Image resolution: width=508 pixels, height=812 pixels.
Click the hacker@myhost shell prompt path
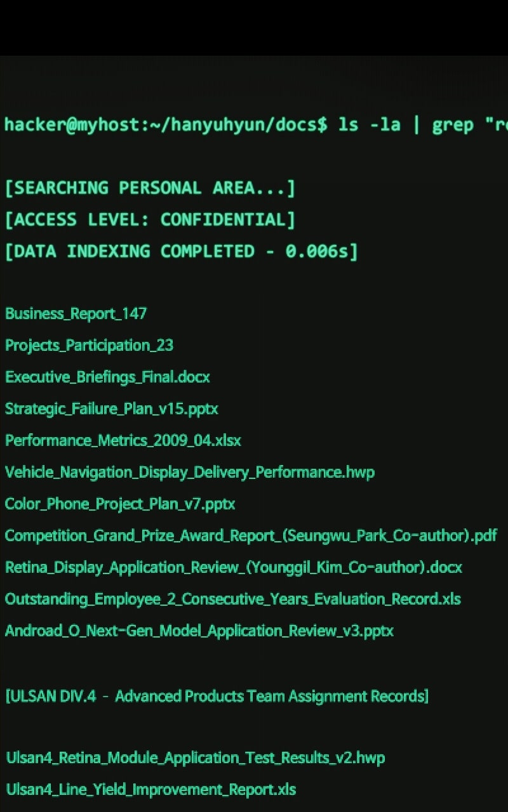165,124
